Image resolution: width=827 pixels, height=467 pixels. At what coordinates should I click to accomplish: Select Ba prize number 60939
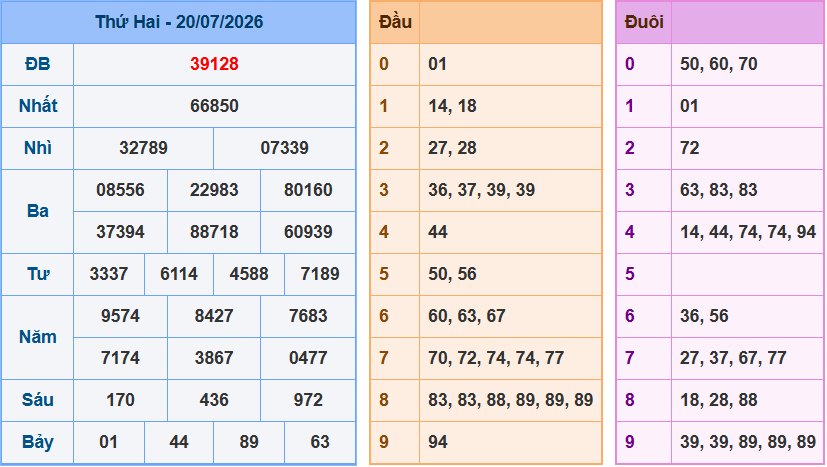tap(308, 232)
